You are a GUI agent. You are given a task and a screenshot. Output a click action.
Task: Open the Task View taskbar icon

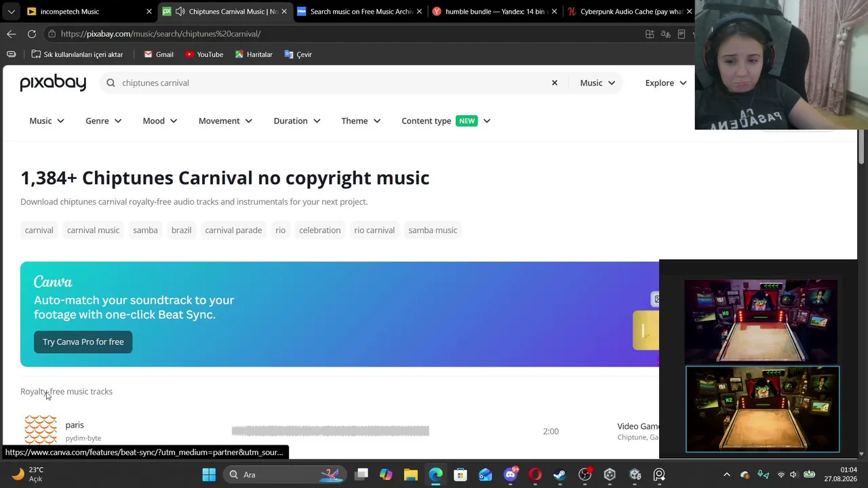[x=361, y=474]
